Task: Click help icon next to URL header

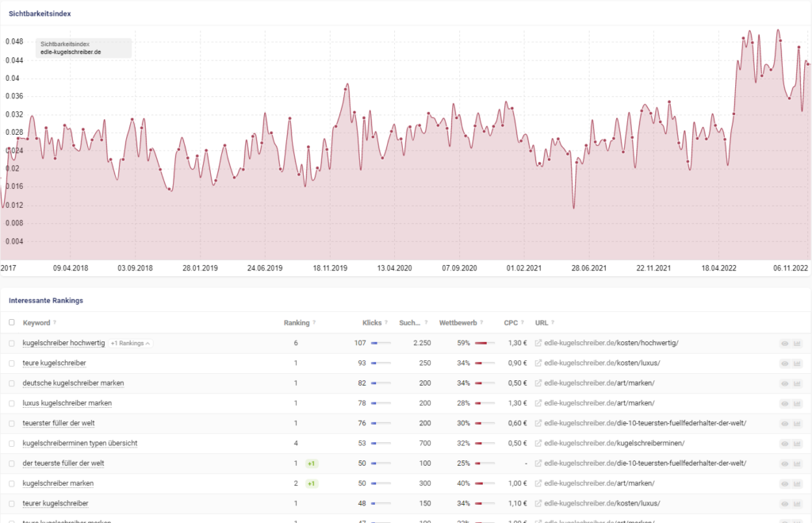Action: point(553,322)
